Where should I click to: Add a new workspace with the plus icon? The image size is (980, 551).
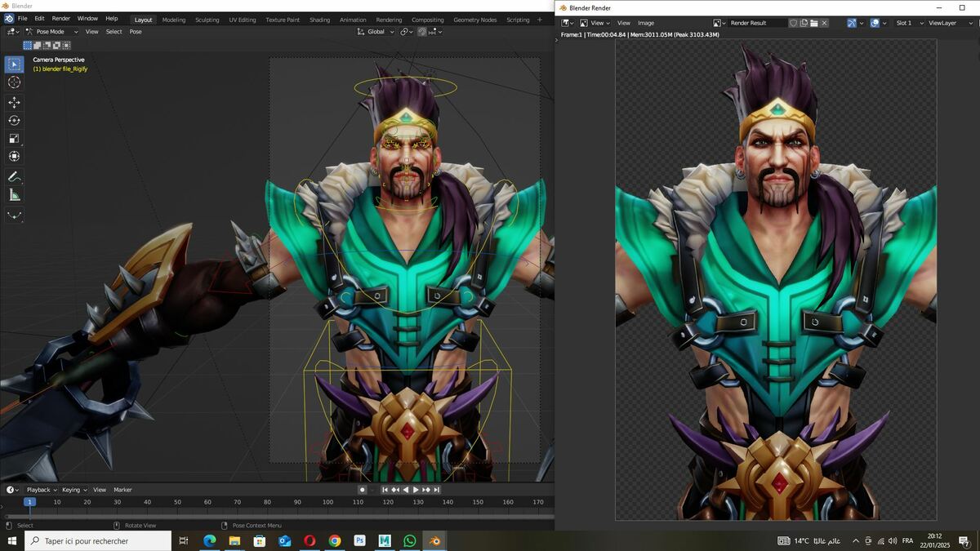[539, 20]
